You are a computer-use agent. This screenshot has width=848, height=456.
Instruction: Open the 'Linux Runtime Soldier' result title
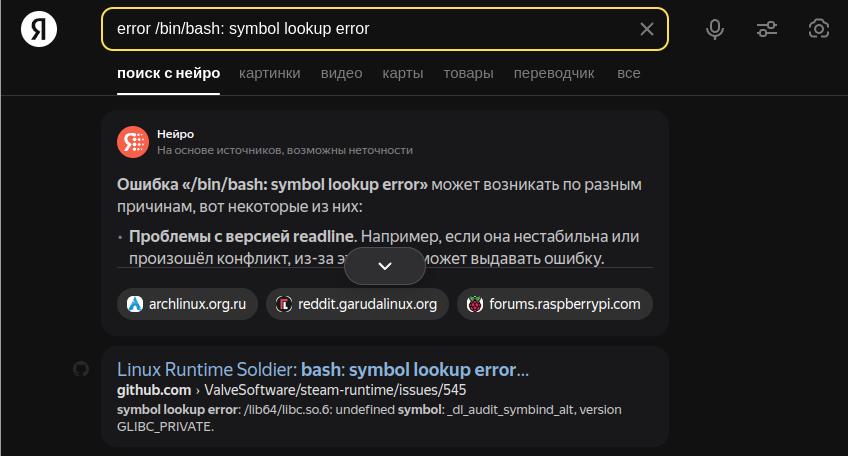coord(323,369)
